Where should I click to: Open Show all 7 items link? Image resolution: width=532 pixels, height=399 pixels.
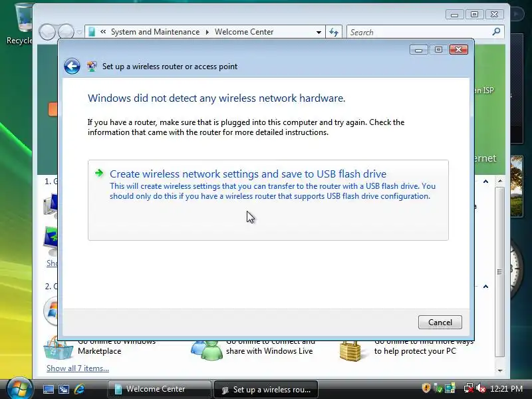78,368
